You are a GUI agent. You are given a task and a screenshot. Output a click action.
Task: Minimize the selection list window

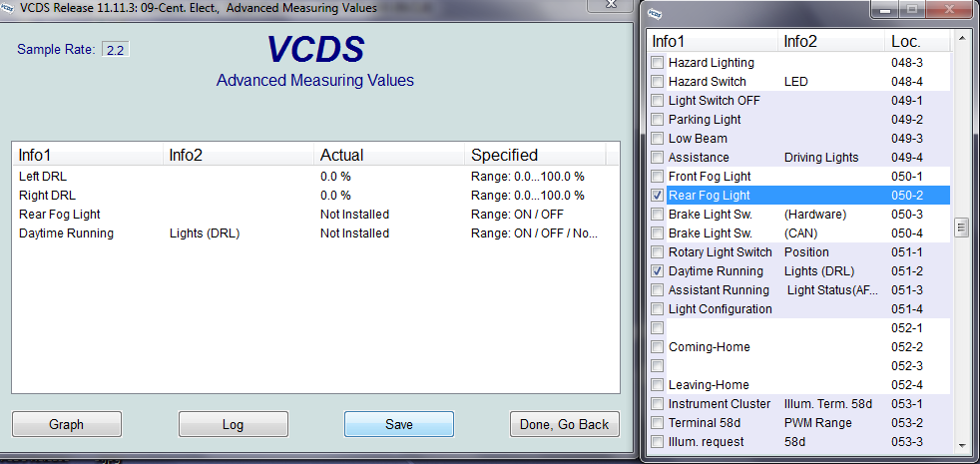(884, 10)
